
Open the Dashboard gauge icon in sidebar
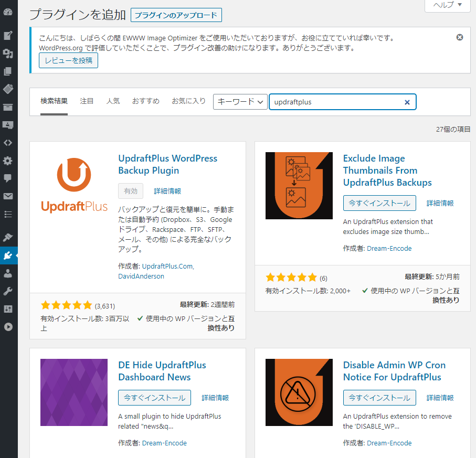8,12
